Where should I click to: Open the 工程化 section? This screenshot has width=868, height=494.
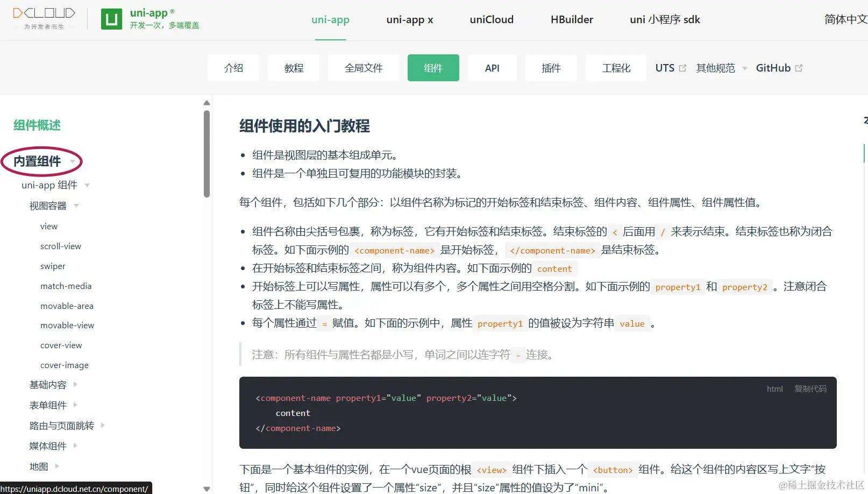[616, 68]
